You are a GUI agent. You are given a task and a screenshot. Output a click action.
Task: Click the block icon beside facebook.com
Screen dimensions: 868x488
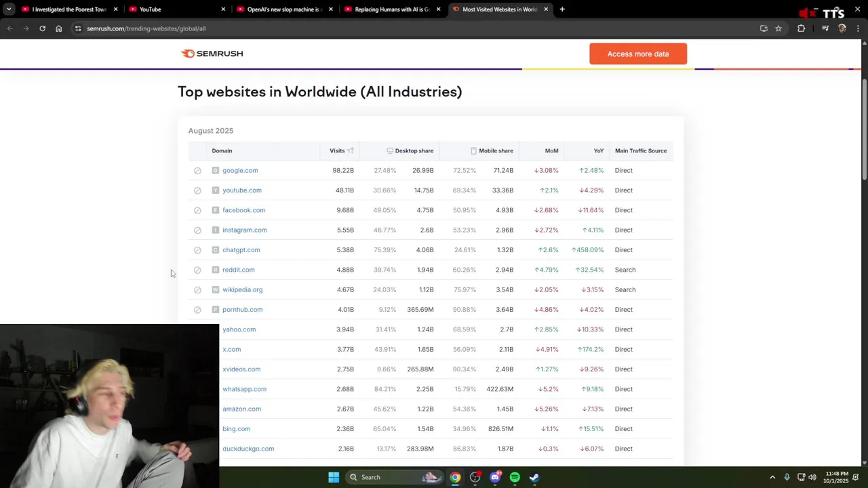pos(197,210)
